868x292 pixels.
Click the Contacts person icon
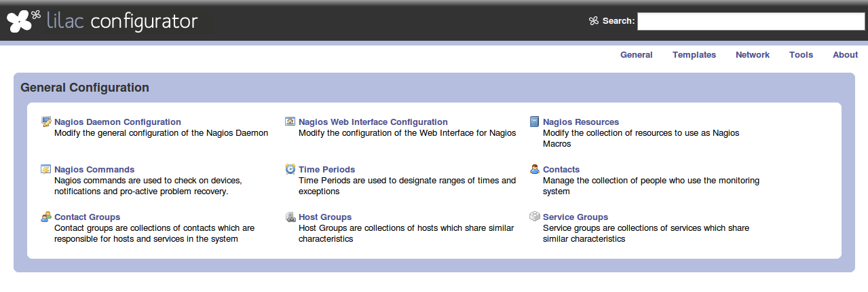click(x=535, y=169)
